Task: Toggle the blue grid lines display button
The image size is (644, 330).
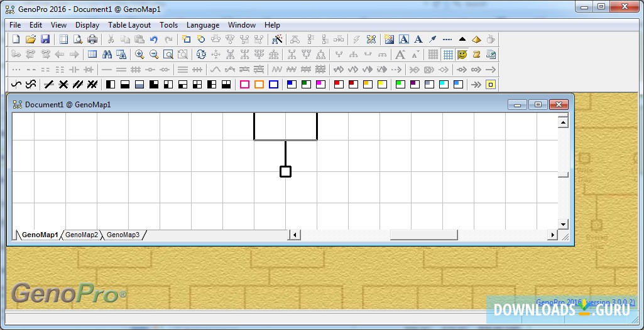Action: click(447, 55)
